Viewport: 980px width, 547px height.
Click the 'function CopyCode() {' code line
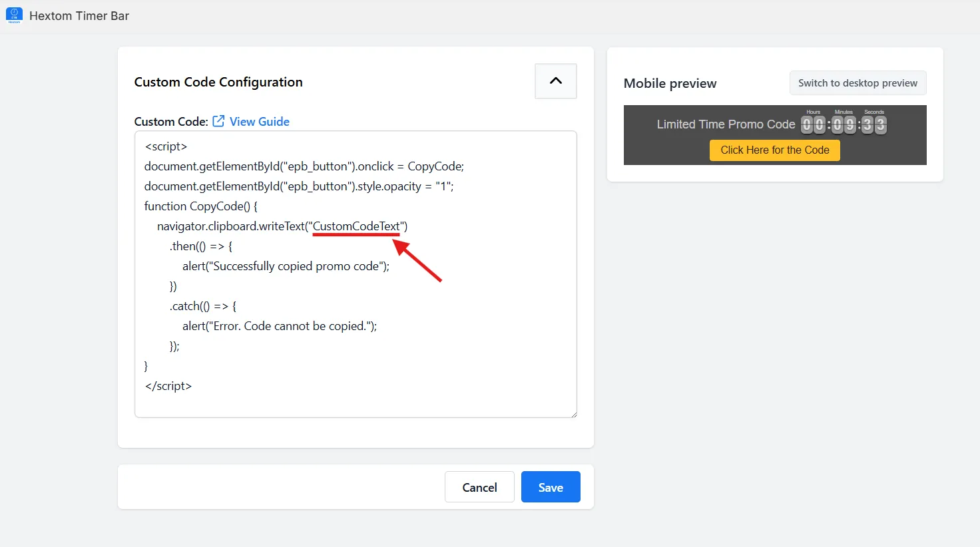201,206
